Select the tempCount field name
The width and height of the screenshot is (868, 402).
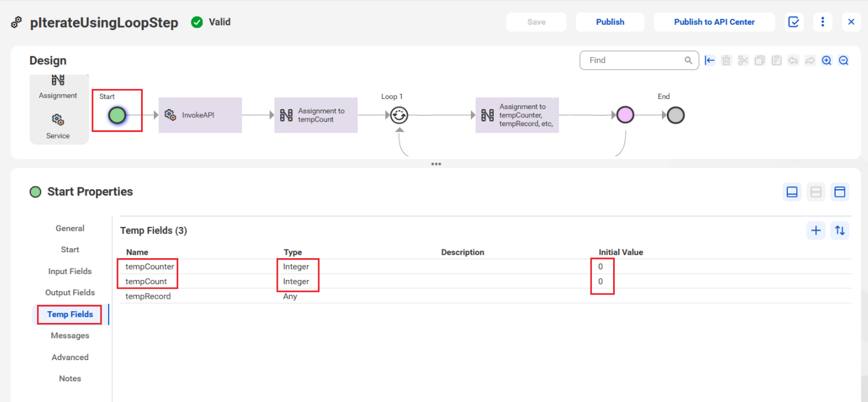click(146, 281)
